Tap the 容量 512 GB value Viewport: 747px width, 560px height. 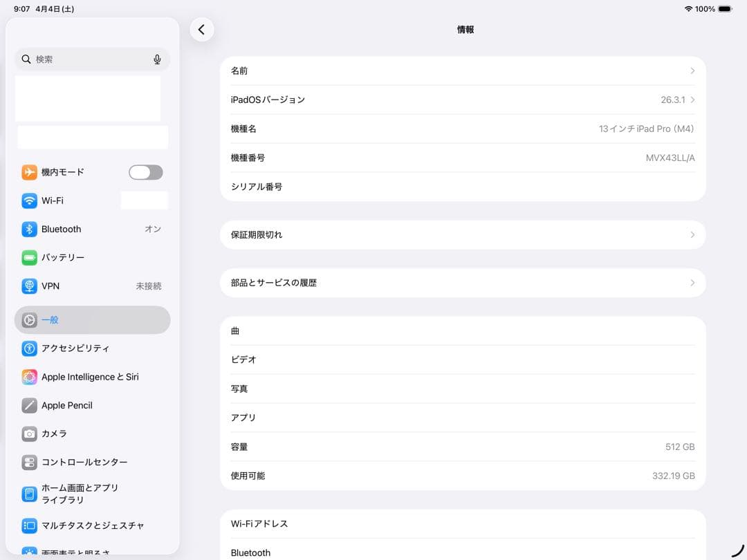coord(680,447)
